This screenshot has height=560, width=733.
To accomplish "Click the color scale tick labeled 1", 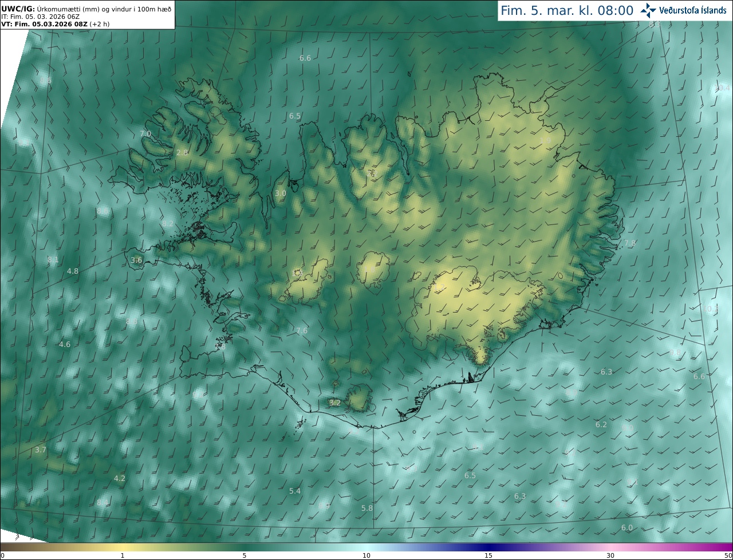I will (123, 555).
